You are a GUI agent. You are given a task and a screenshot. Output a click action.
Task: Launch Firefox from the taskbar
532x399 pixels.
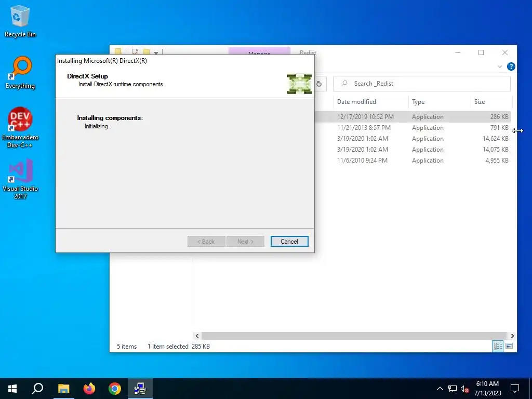point(89,389)
